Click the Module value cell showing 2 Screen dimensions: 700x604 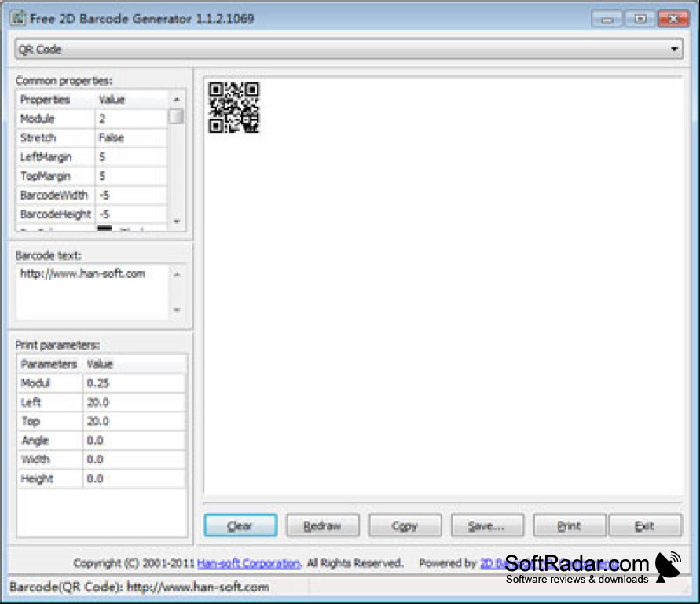pyautogui.click(x=130, y=119)
